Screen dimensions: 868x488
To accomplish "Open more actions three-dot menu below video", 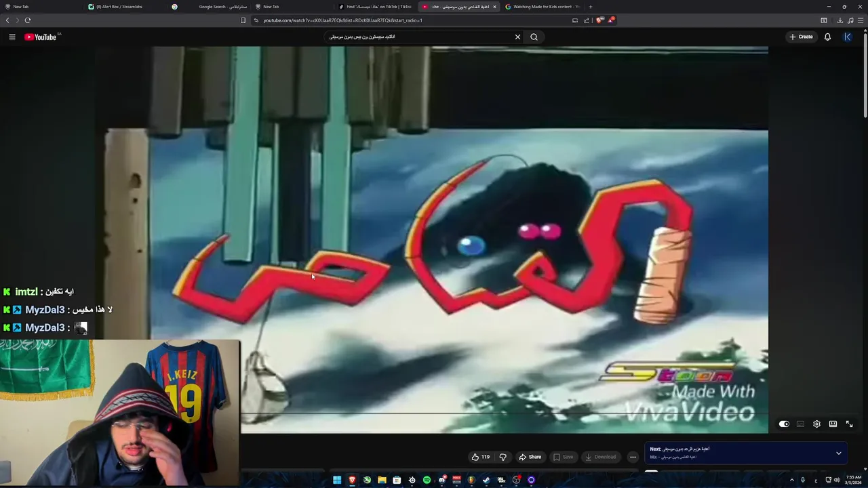I will (633, 457).
